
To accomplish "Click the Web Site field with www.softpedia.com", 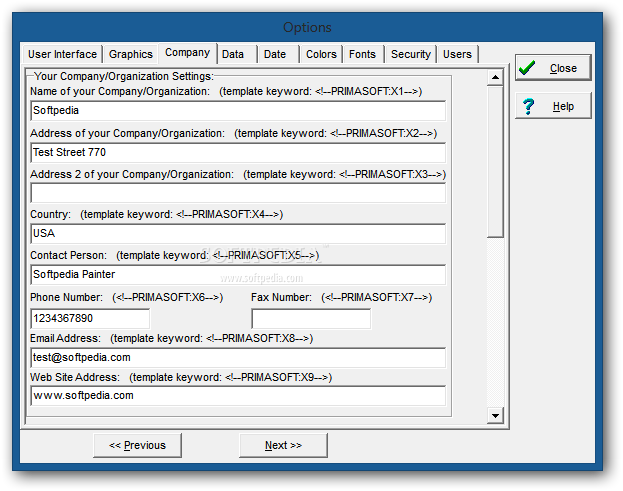I will tap(238, 396).
